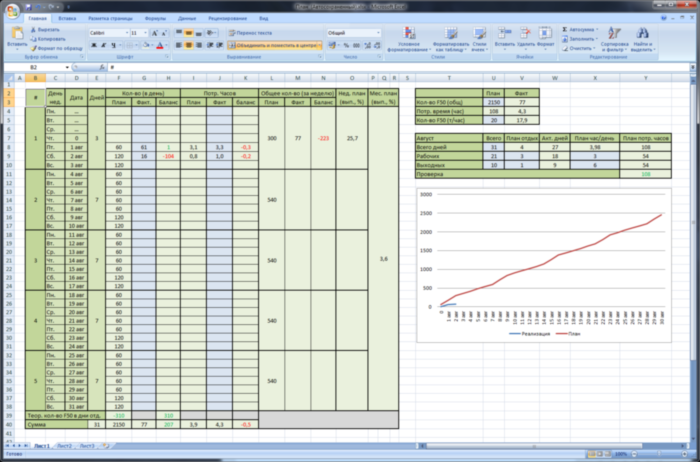Open Формат cells menu

[x=545, y=37]
